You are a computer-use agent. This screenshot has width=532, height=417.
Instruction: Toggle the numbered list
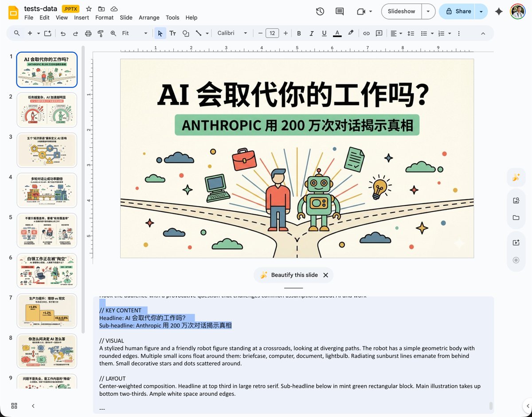point(441,33)
